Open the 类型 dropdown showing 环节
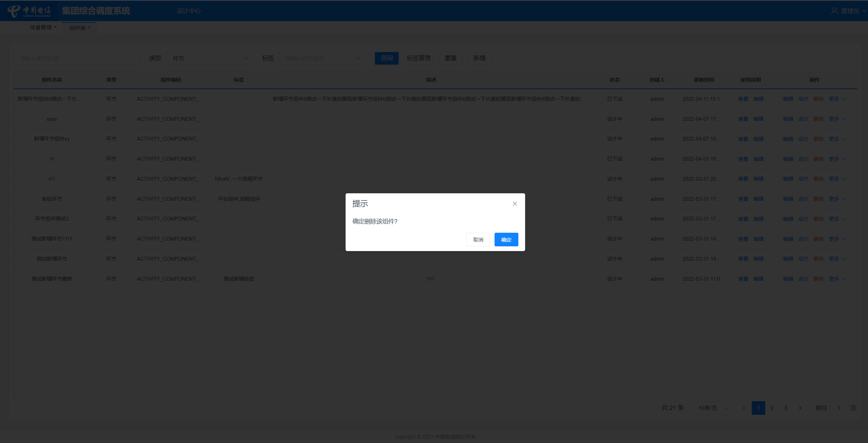The height and width of the screenshot is (443, 868). point(210,58)
